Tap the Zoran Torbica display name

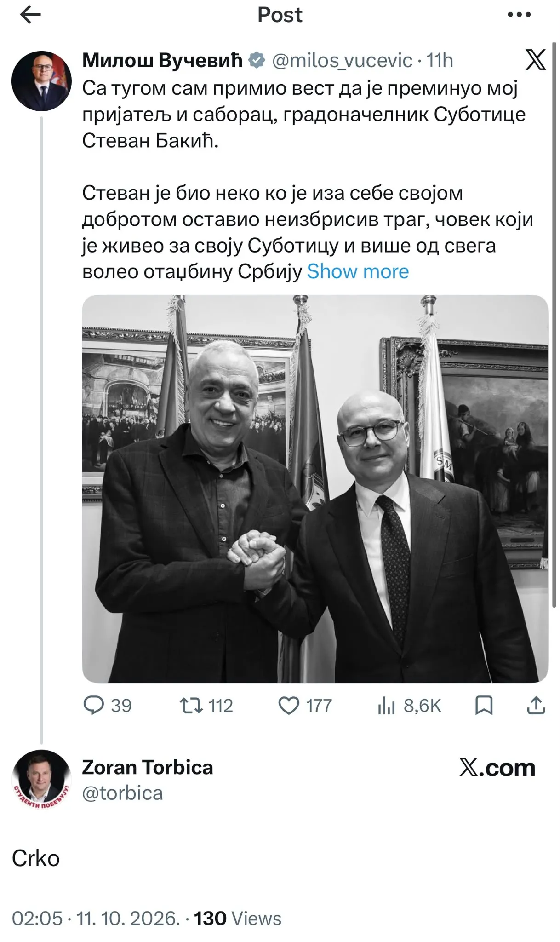pos(148,767)
